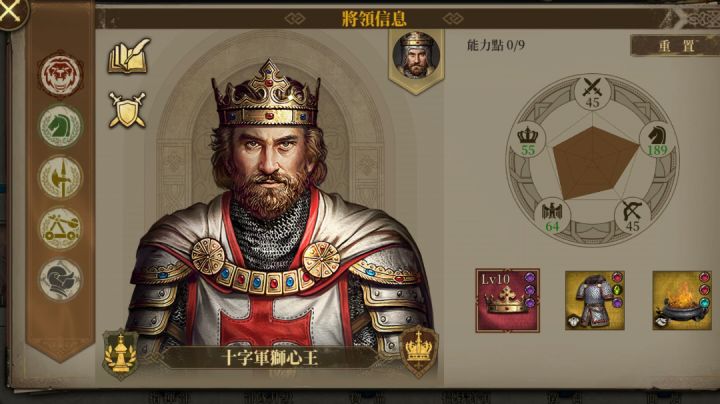The image size is (720, 404).
Task: Open the siege catapult tab
Action: (x=61, y=228)
